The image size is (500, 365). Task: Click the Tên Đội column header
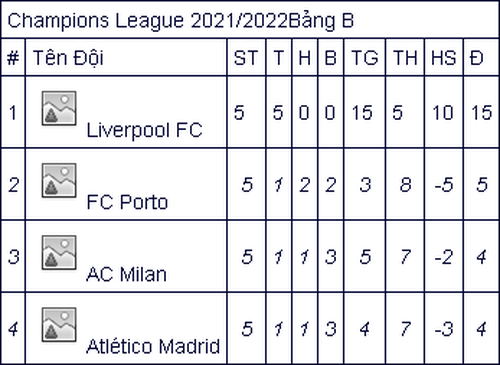(x=68, y=57)
